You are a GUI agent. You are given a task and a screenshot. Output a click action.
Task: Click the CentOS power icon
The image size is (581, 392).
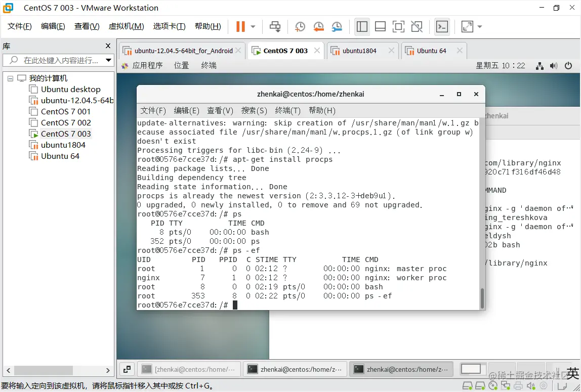(568, 66)
